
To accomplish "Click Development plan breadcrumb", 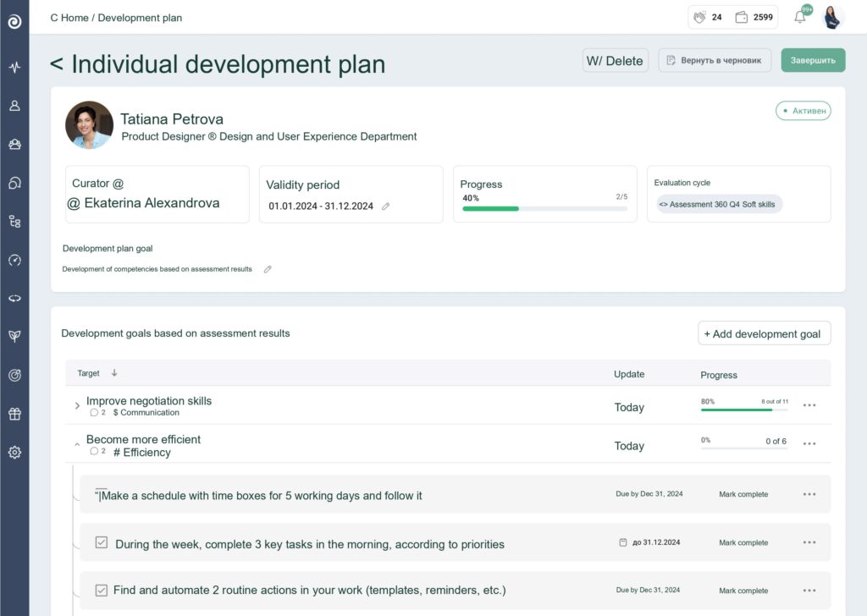I will coord(140,18).
